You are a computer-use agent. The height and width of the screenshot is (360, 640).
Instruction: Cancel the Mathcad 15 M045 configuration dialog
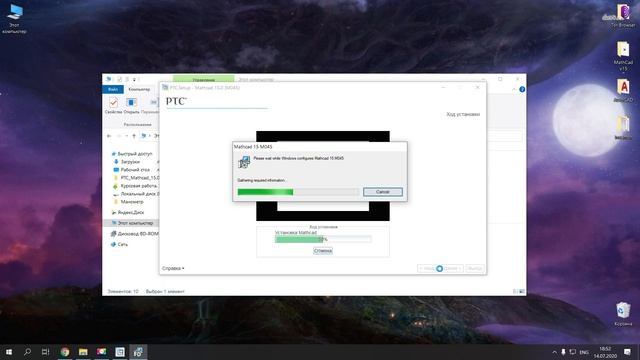coord(382,192)
